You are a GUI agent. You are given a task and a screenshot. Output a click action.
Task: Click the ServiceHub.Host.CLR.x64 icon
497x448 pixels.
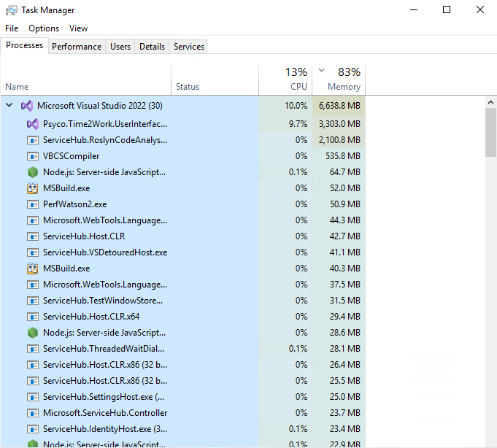tap(33, 317)
